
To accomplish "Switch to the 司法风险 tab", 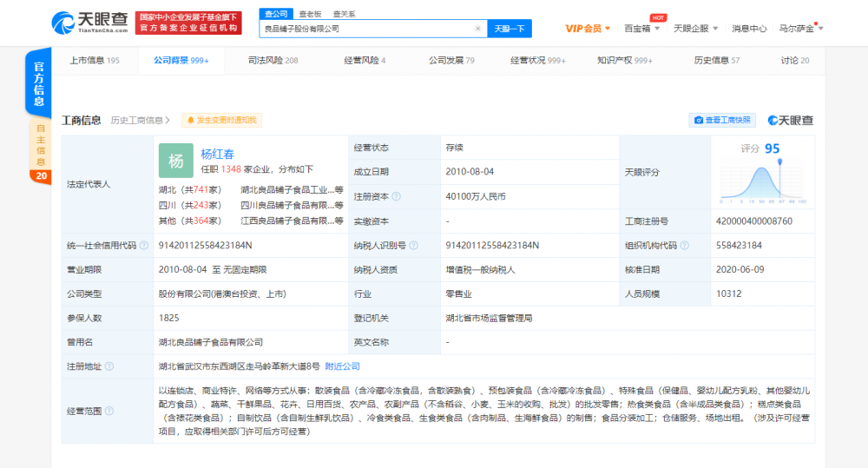I will [x=273, y=61].
